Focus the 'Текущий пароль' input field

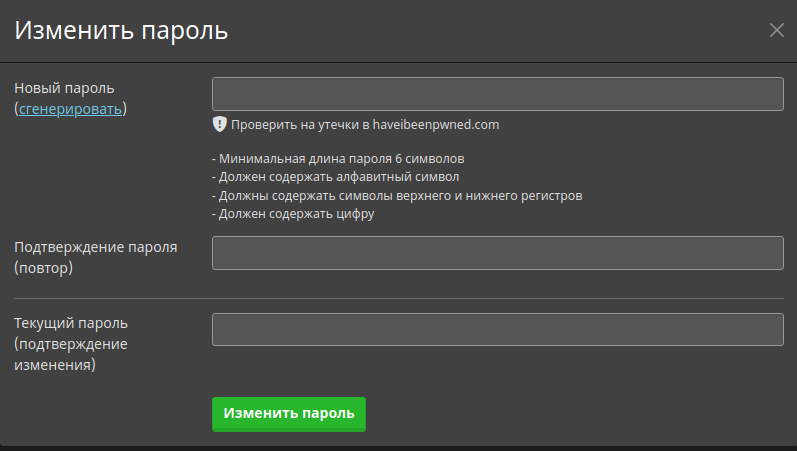click(x=497, y=330)
